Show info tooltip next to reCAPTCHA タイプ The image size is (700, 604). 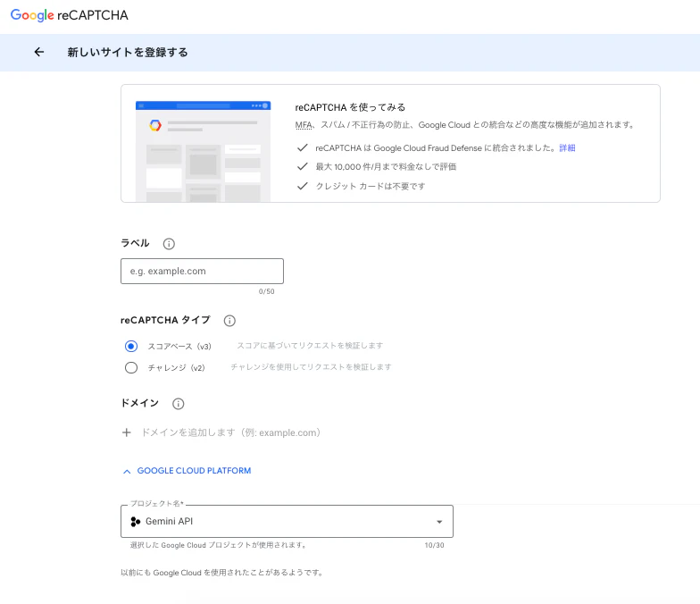(x=229, y=321)
